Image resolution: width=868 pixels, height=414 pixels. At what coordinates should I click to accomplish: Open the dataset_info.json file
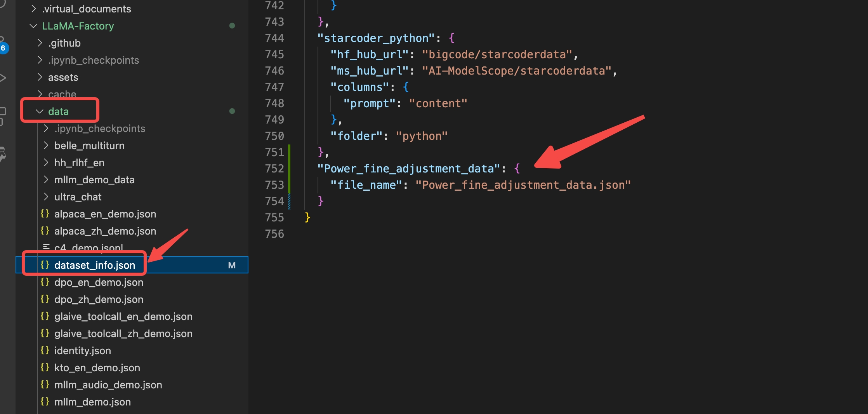(94, 265)
